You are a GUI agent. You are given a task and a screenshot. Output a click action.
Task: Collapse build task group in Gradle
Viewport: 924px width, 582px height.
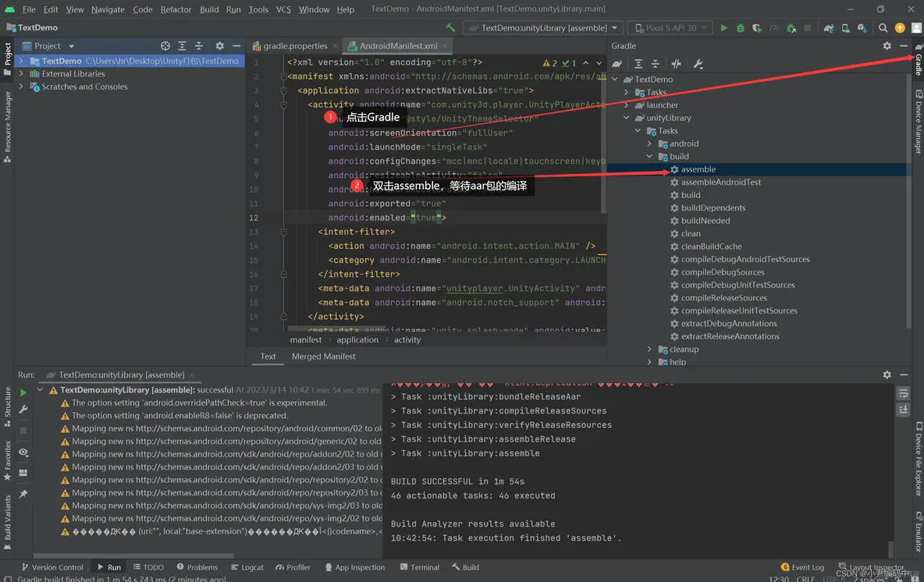(x=649, y=157)
